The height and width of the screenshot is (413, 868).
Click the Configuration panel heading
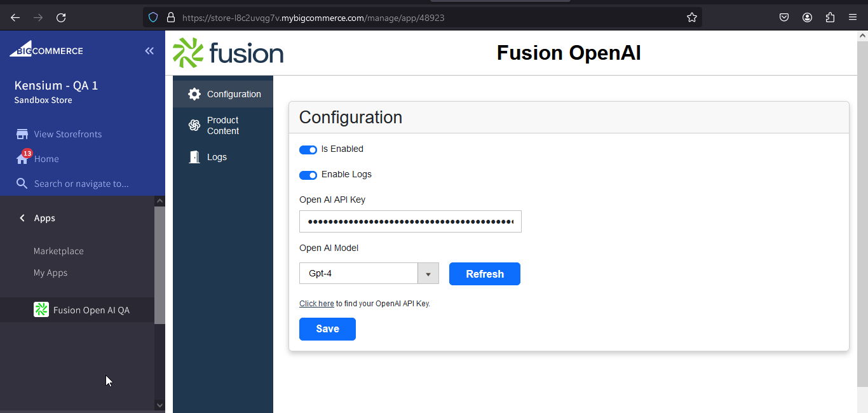(x=351, y=118)
